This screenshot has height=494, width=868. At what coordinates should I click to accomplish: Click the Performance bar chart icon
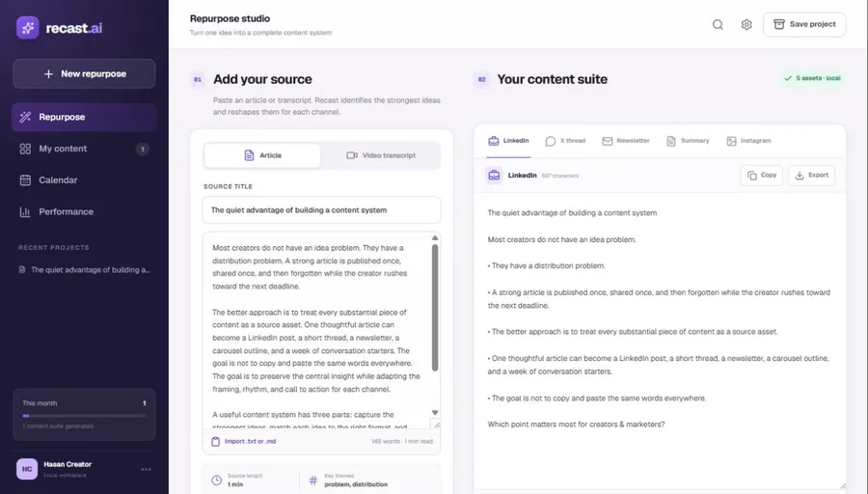pyautogui.click(x=25, y=211)
